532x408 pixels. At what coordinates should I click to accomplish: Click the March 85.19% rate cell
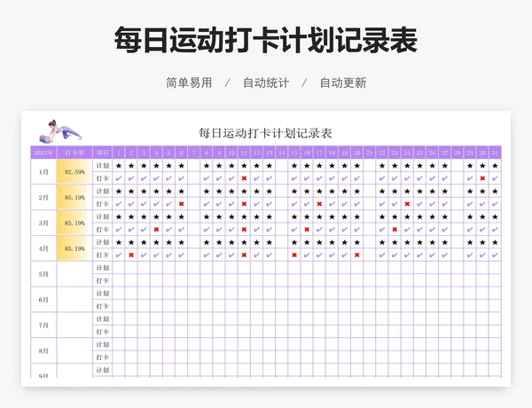(x=74, y=223)
